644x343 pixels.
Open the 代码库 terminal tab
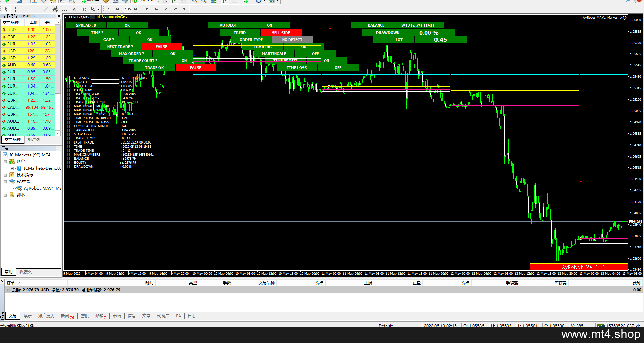163,316
